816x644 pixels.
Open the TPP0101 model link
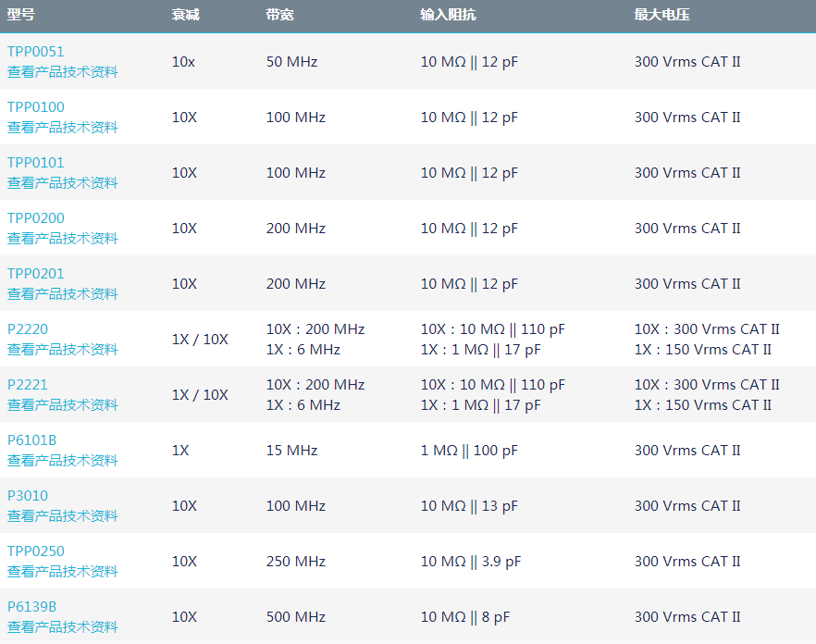[x=36, y=163]
